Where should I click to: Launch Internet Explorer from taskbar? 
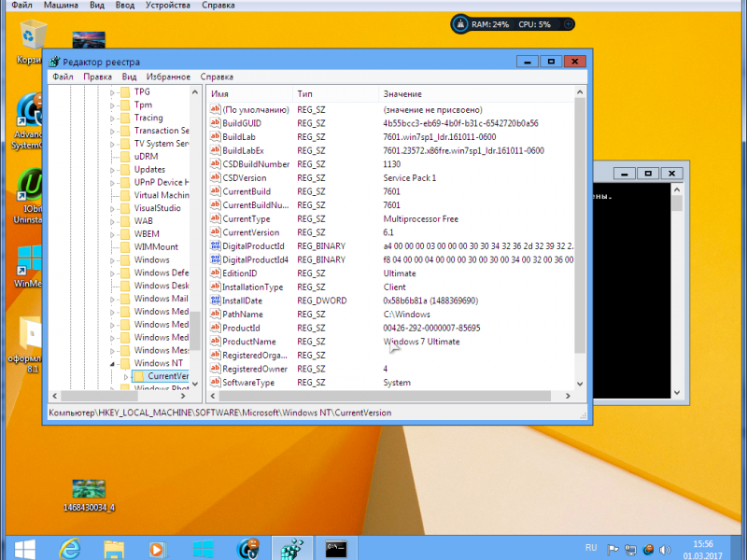(x=69, y=549)
